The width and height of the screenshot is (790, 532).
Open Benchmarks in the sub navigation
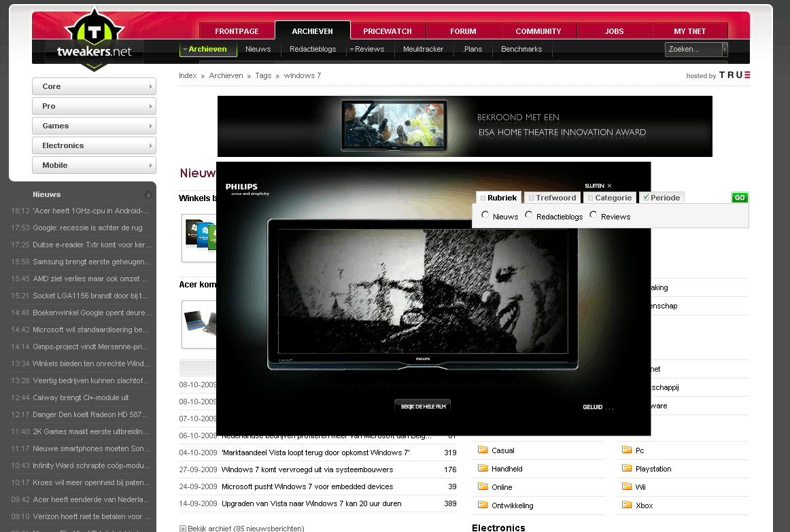[x=521, y=50]
